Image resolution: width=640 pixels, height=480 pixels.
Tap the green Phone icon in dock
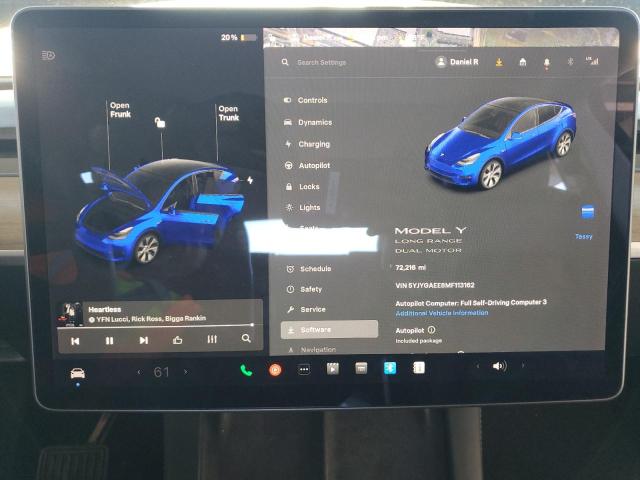point(246,369)
